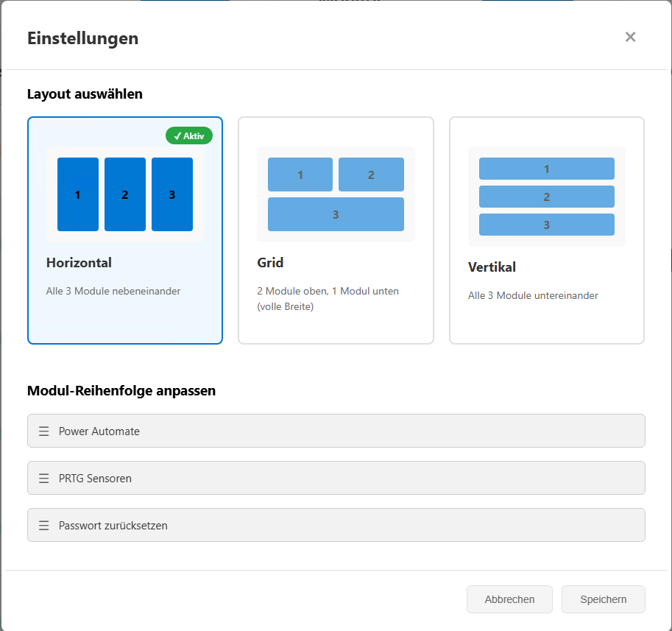This screenshot has width=672, height=631.
Task: Select the Horizontal layout card
Action: point(125,230)
